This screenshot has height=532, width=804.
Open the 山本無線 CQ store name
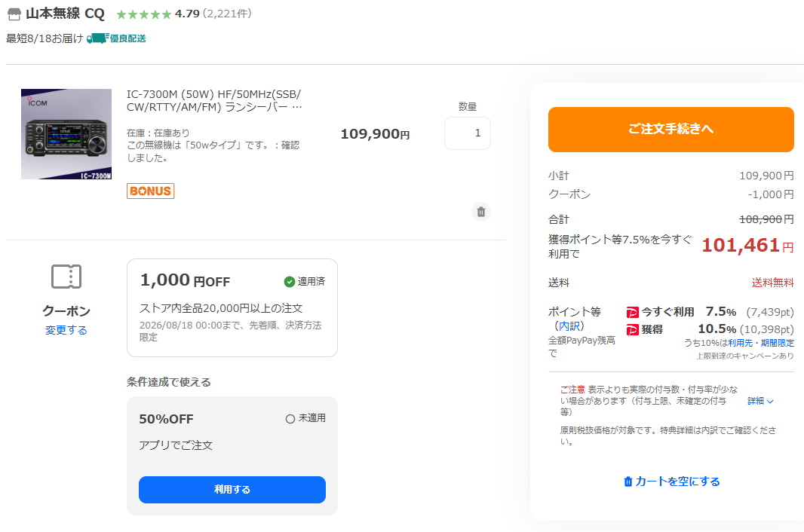click(x=65, y=14)
